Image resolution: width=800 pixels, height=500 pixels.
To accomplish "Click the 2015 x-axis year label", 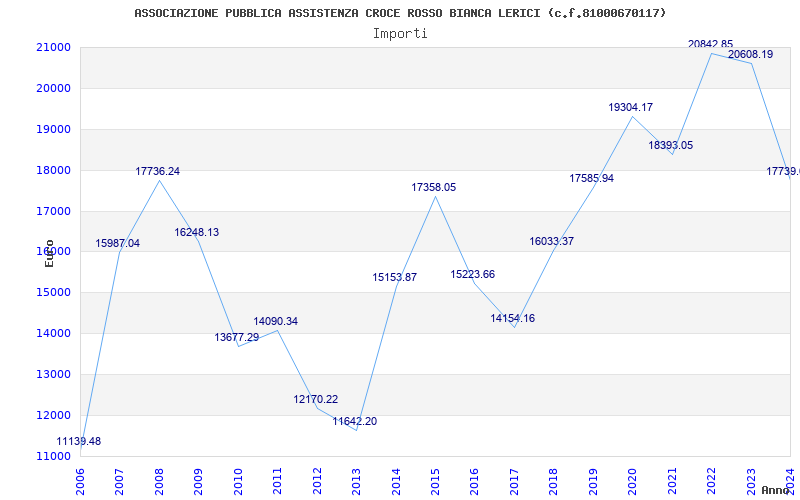I will [435, 481].
